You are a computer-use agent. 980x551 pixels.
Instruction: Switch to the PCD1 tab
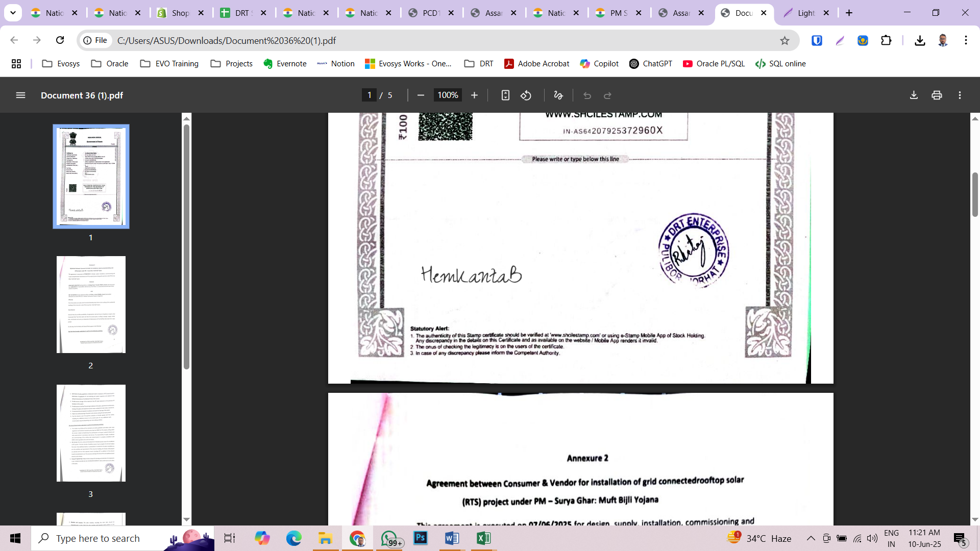coord(431,13)
